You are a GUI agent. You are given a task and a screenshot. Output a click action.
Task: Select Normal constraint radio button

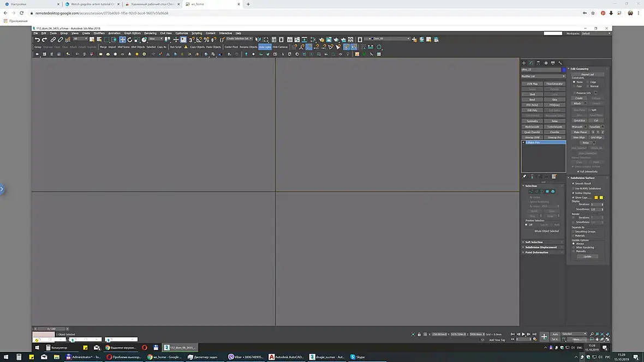pyautogui.click(x=588, y=86)
